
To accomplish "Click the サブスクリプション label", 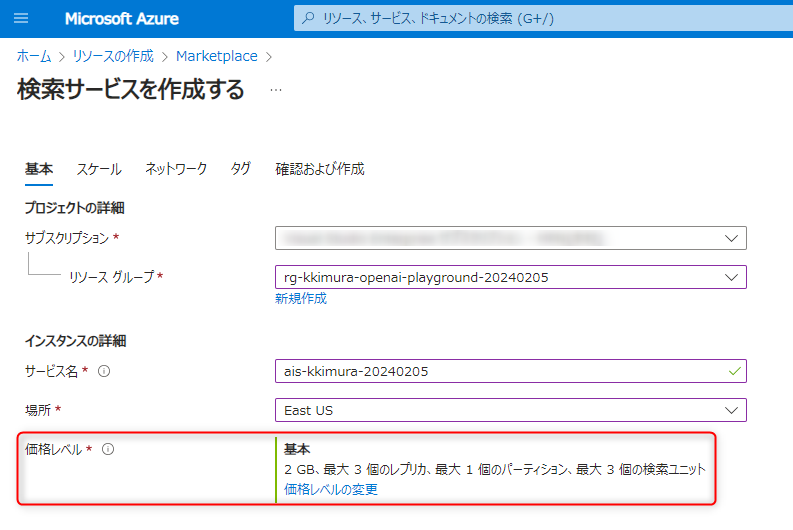I will click(67, 238).
